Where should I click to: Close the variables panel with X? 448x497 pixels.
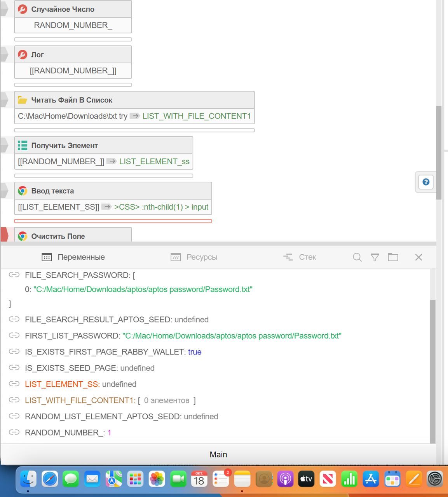418,257
